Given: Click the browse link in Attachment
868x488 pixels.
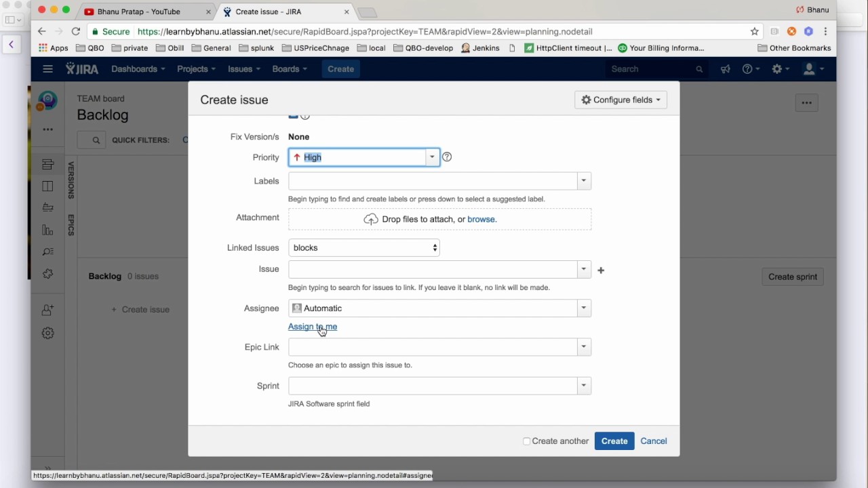Looking at the screenshot, I should tap(481, 219).
